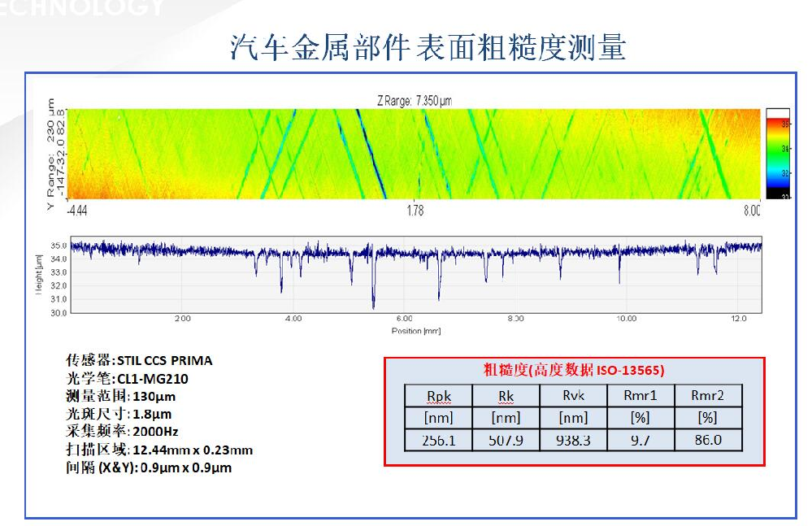Click the 9.7 value cell
Viewport: 812px width, 526px height.
click(640, 440)
